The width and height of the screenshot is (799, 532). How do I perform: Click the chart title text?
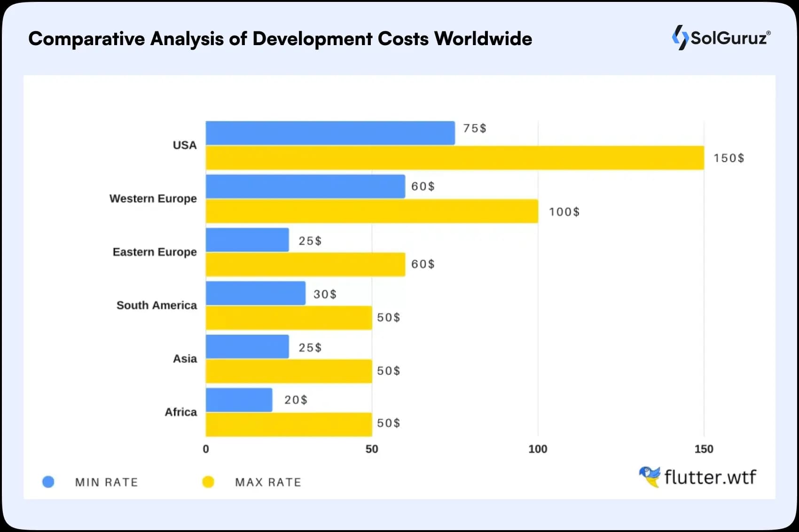pyautogui.click(x=281, y=39)
